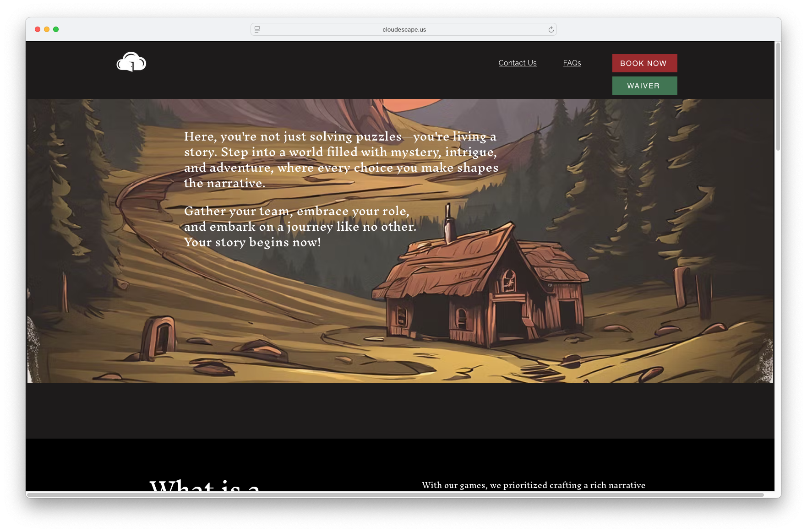Click the Cloud Escape cloud logo
Screen dimensions: 807x532
[131, 62]
